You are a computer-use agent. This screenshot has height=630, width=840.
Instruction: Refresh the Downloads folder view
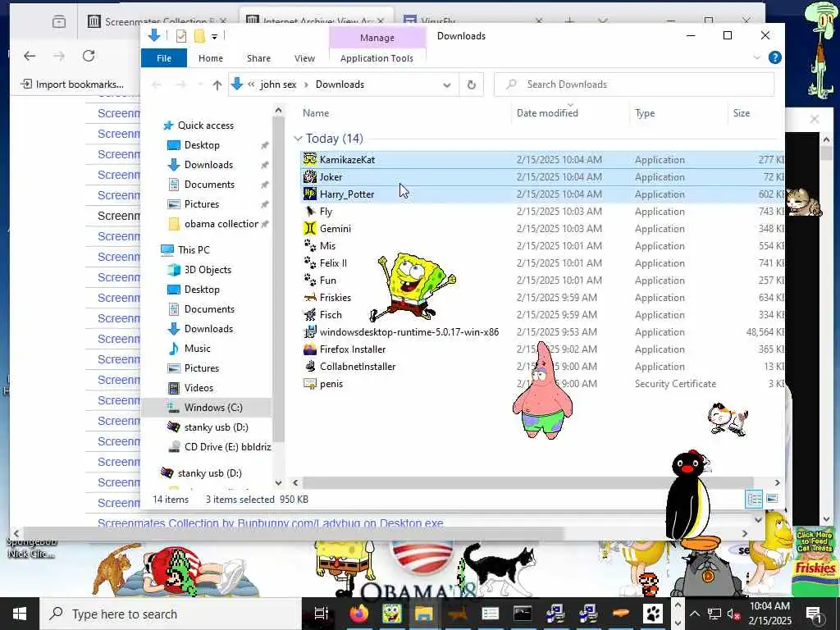[x=472, y=84]
